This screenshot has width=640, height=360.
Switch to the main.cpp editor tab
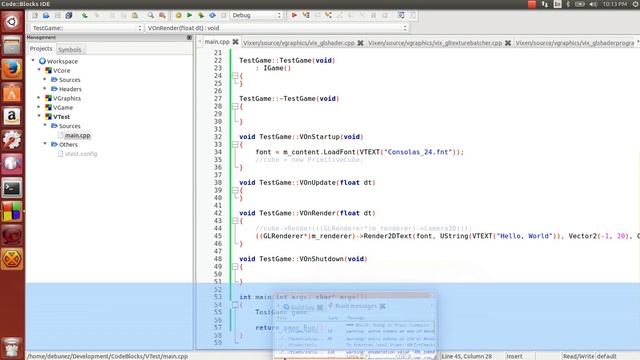217,42
